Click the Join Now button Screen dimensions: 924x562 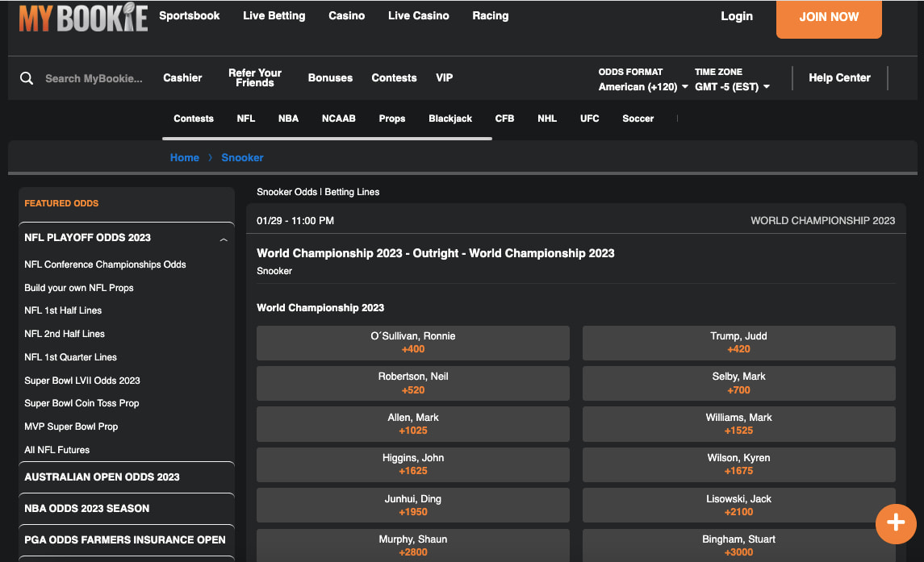coord(829,18)
